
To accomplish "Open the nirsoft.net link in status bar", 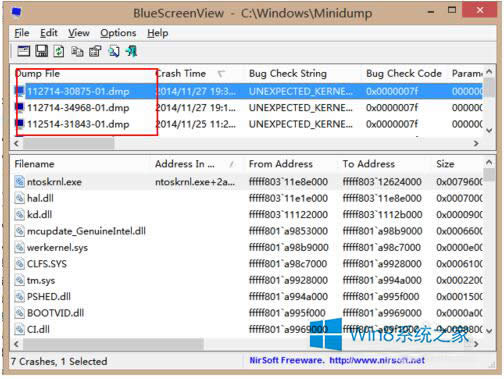I will [377, 360].
